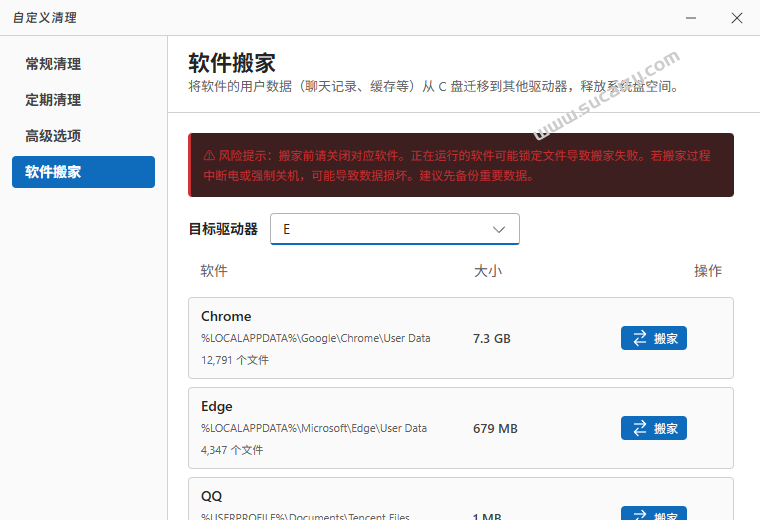Open the 目标驱动器 drive dropdown
The image size is (760, 520).
pyautogui.click(x=395, y=229)
